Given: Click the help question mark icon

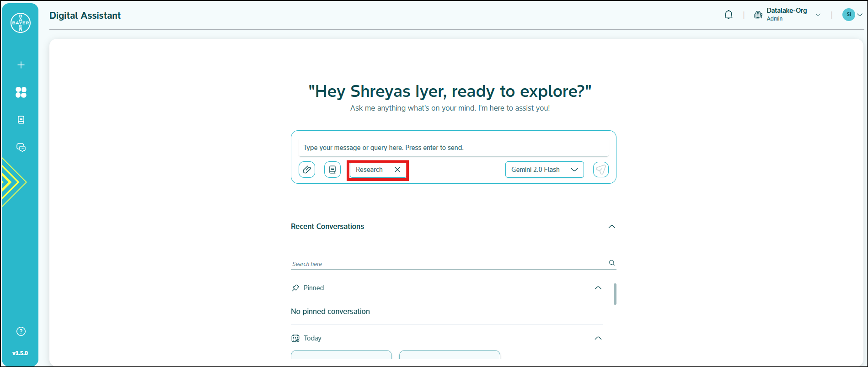Looking at the screenshot, I should pyautogui.click(x=21, y=331).
